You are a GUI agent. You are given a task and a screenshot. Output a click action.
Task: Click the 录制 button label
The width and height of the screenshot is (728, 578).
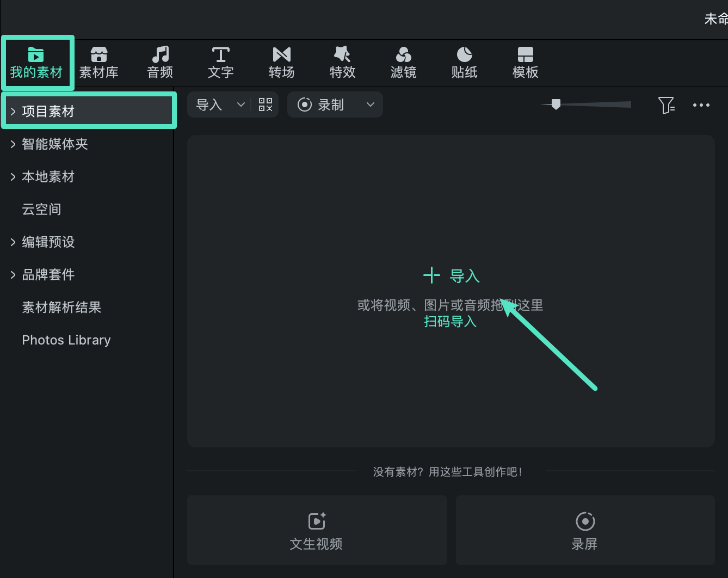click(331, 104)
